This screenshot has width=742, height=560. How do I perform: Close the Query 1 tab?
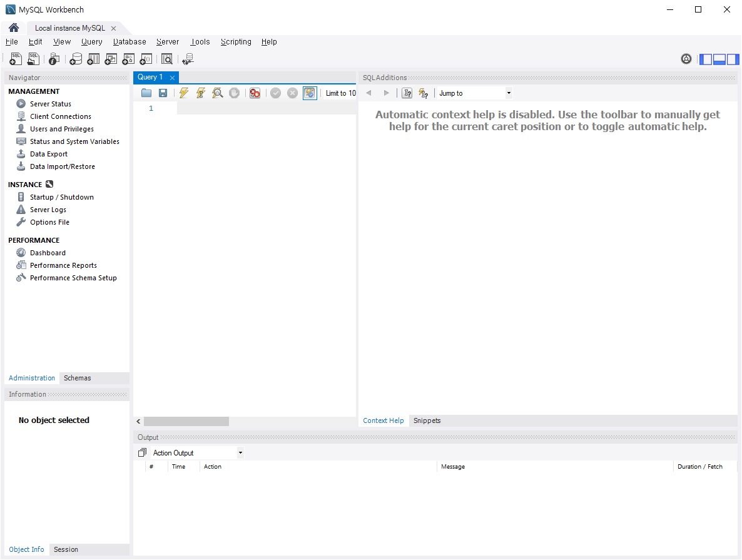point(172,78)
